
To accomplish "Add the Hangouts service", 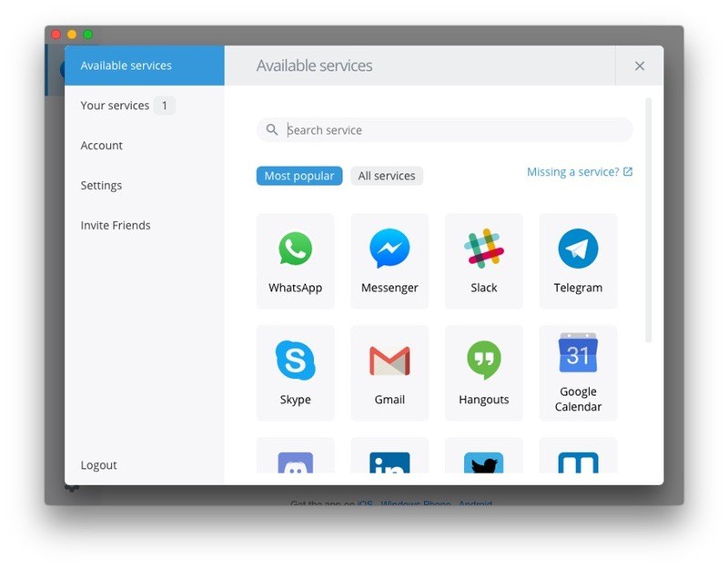I will coord(484,373).
